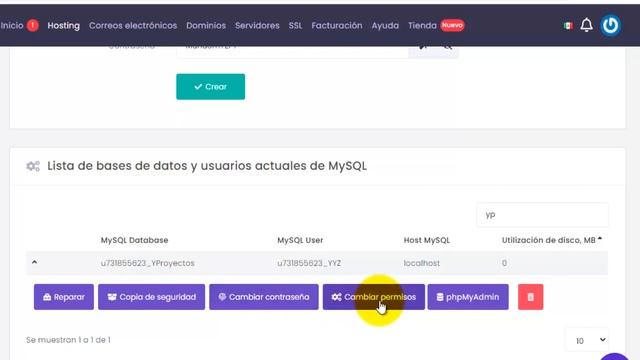Click the disk usage value 0
640x360 pixels.
[x=504, y=263]
